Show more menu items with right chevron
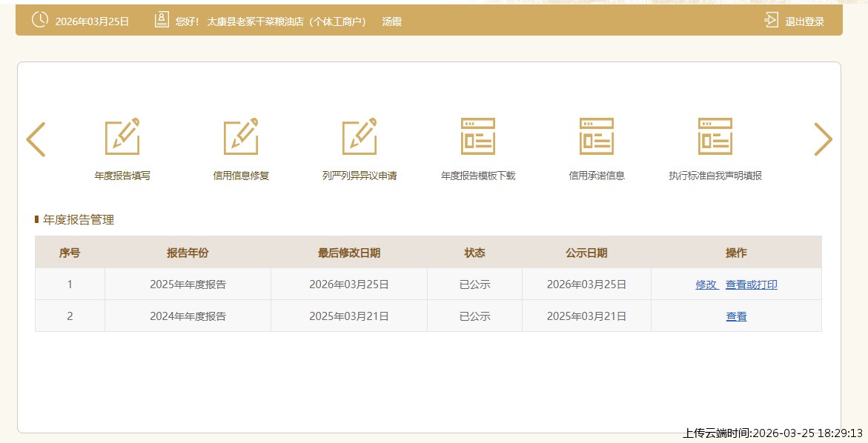This screenshot has width=868, height=443. 823,139
